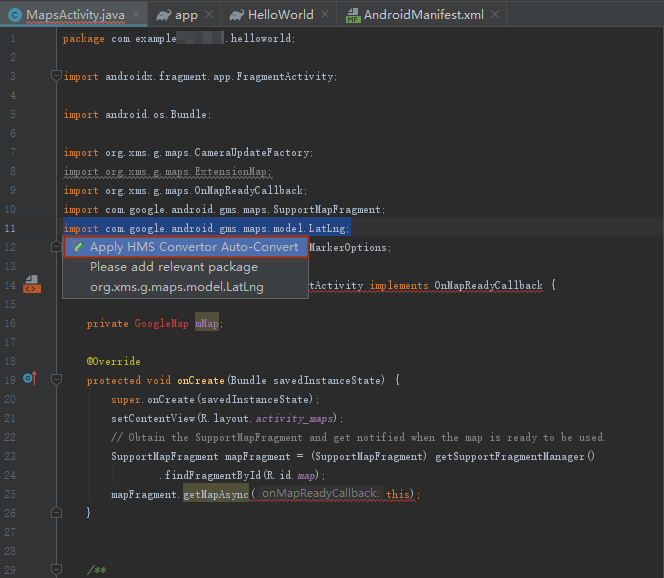Collapse the onCreate method fold at line 19
The image size is (664, 578).
tap(56, 379)
